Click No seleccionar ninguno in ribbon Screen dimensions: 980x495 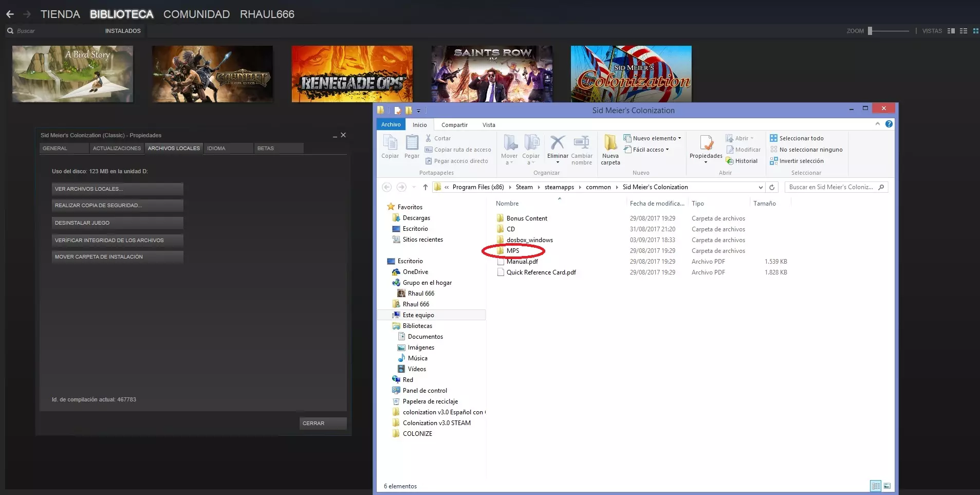pos(806,150)
